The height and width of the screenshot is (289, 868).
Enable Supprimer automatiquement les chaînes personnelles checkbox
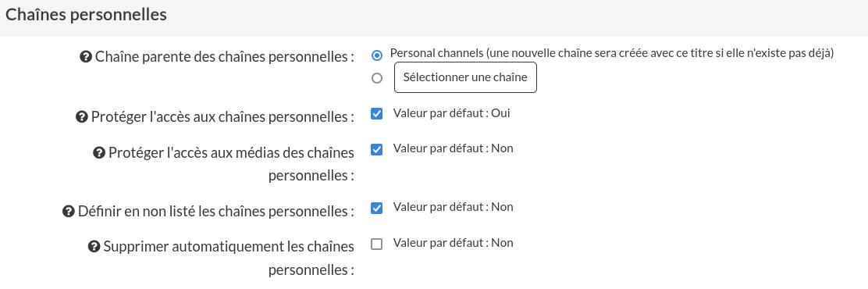point(376,244)
